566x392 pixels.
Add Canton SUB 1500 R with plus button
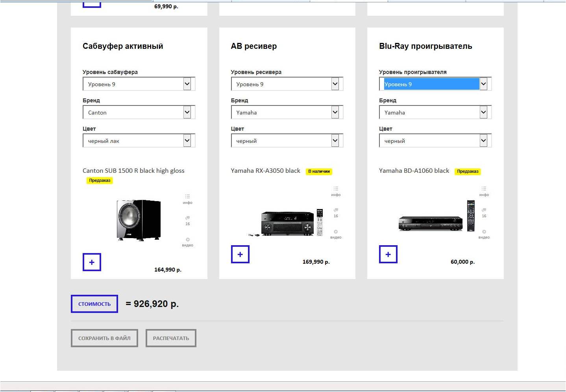coord(92,262)
